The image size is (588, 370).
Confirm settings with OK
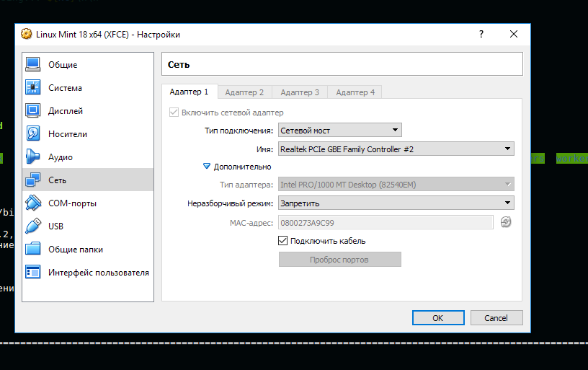(438, 318)
